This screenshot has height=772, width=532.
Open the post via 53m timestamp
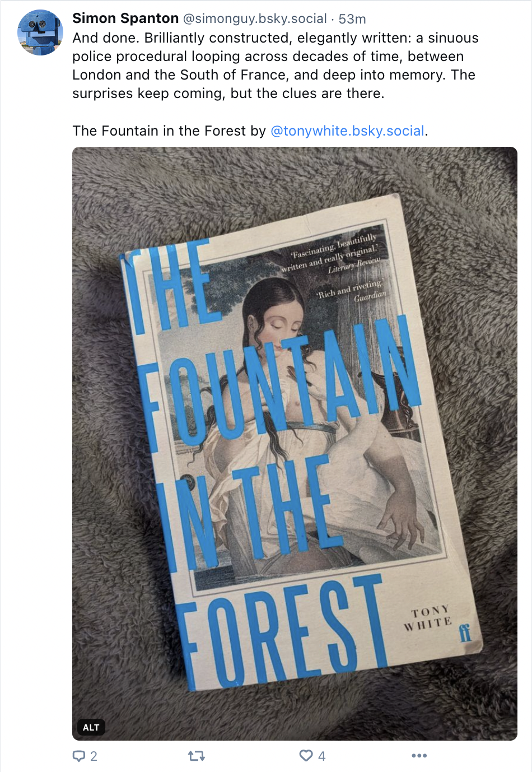pyautogui.click(x=352, y=19)
